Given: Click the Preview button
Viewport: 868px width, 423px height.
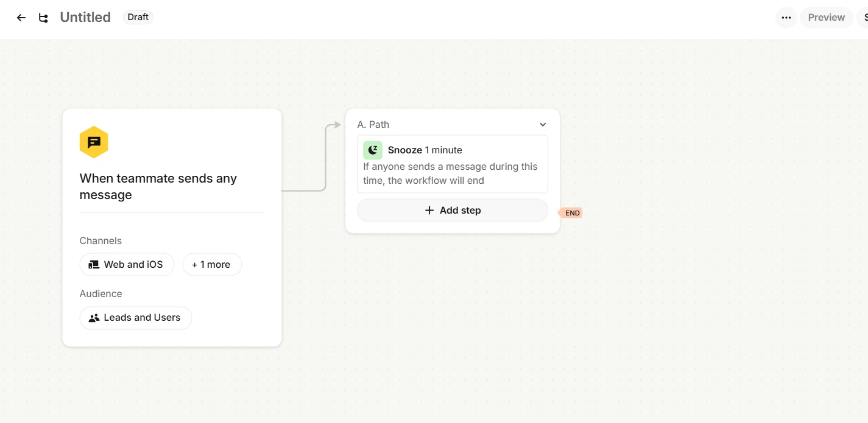Looking at the screenshot, I should (x=826, y=18).
